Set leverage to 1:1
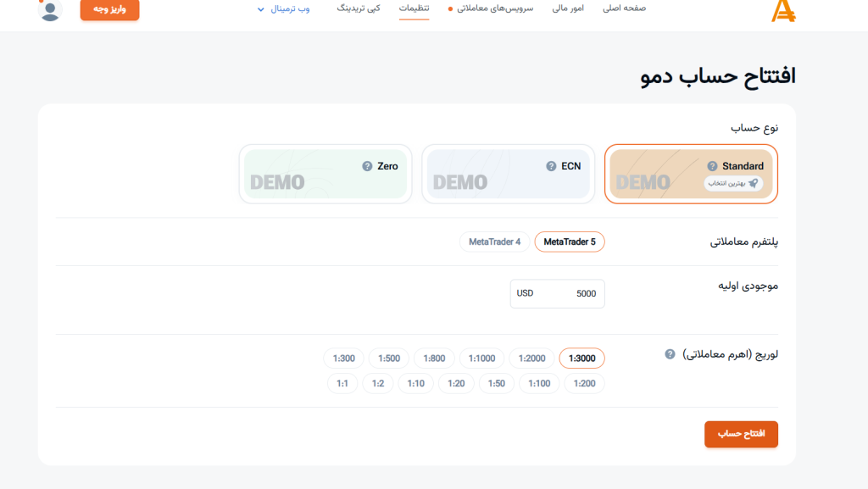Image resolution: width=868 pixels, height=489 pixels. point(342,383)
